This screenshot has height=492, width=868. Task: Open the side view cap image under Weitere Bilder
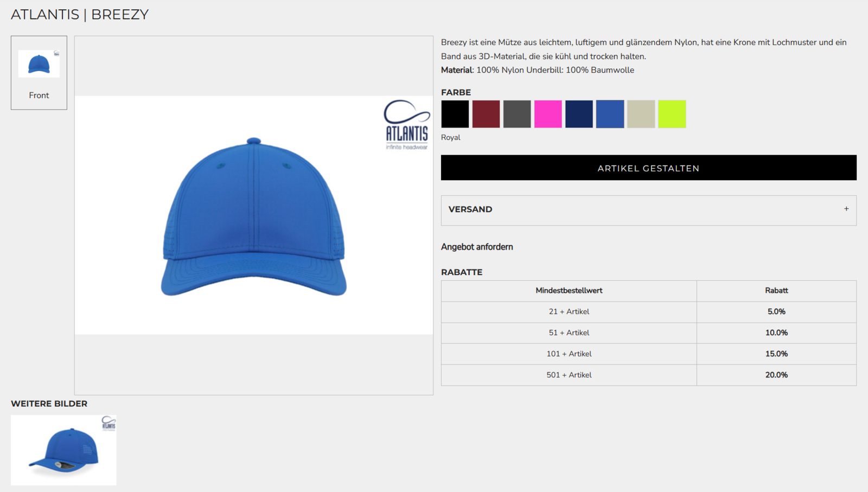(x=63, y=450)
